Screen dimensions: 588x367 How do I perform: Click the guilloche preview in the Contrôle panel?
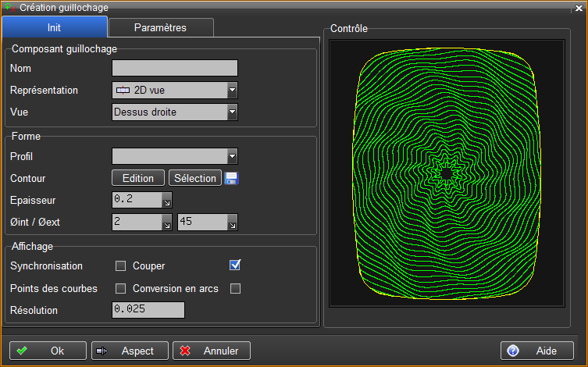pyautogui.click(x=447, y=173)
